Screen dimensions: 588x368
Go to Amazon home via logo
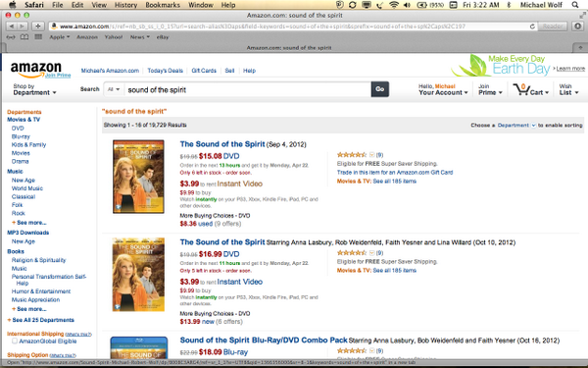coord(36,70)
